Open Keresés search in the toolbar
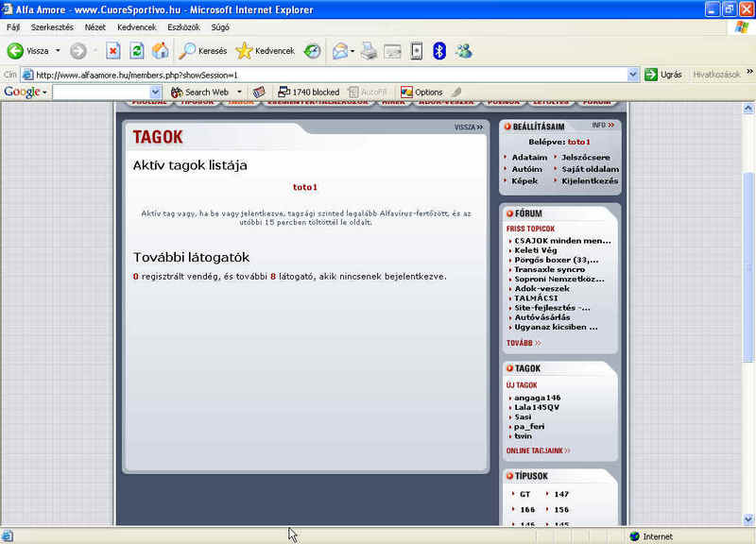This screenshot has width=756, height=544. [203, 51]
